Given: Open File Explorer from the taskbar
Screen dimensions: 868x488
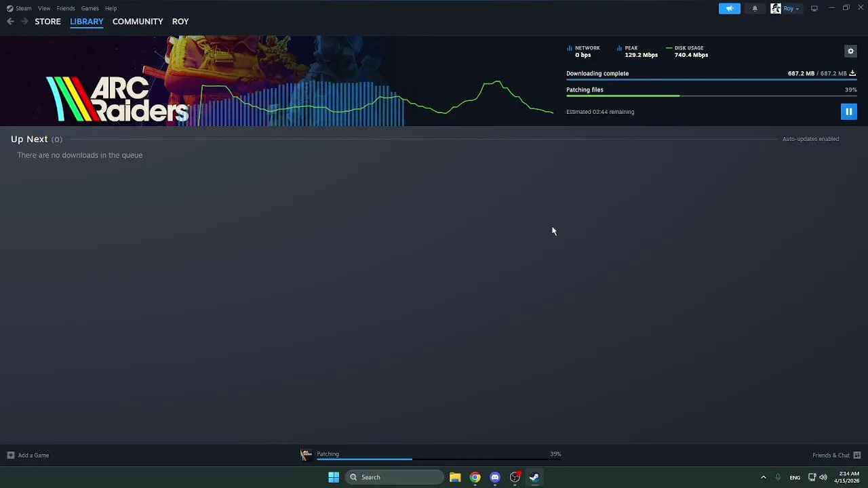Looking at the screenshot, I should 455,477.
